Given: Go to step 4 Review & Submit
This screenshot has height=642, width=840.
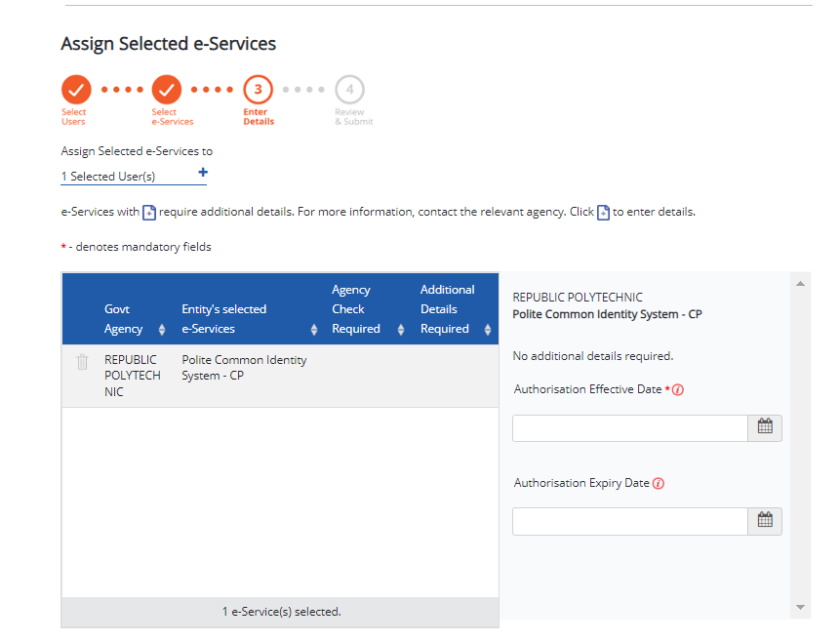Looking at the screenshot, I should (349, 90).
